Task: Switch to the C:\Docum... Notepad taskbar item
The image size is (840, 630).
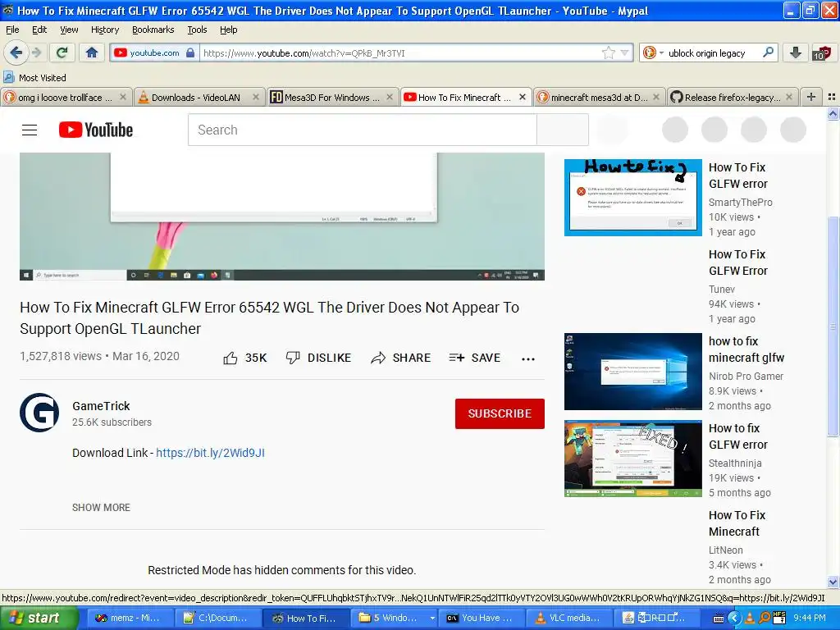Action: coord(218,619)
